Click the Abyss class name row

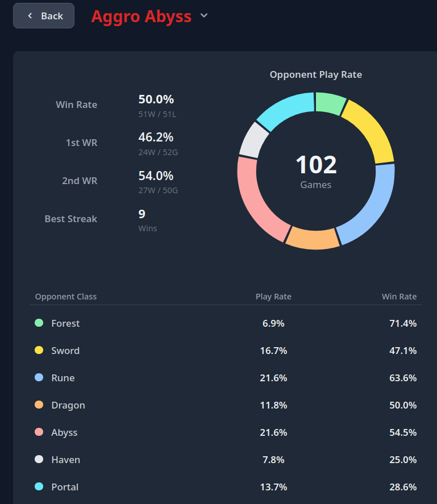point(64,432)
